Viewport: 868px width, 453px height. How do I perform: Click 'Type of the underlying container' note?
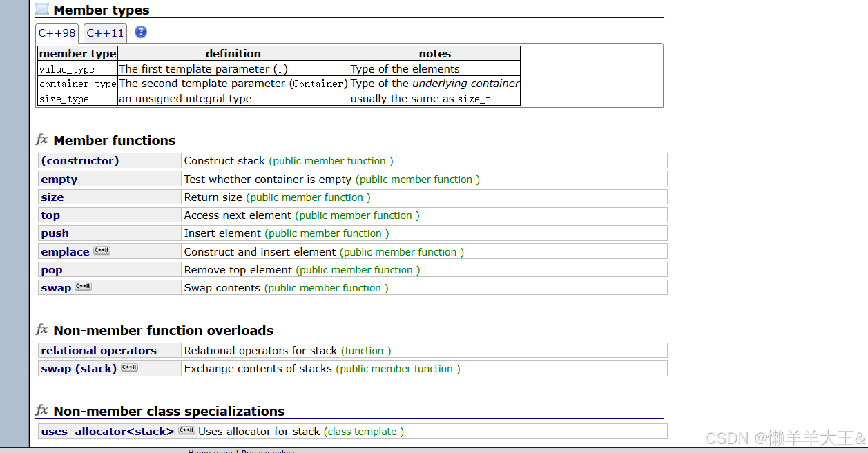coord(435,84)
